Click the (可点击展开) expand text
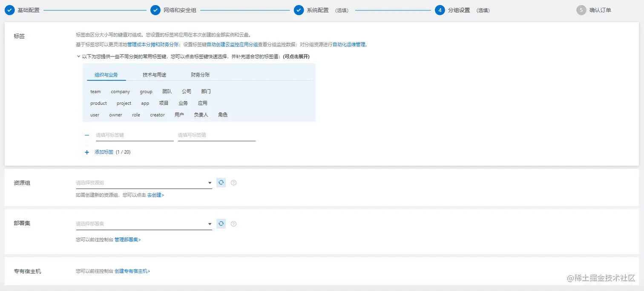644x291 pixels. pyautogui.click(x=296, y=56)
